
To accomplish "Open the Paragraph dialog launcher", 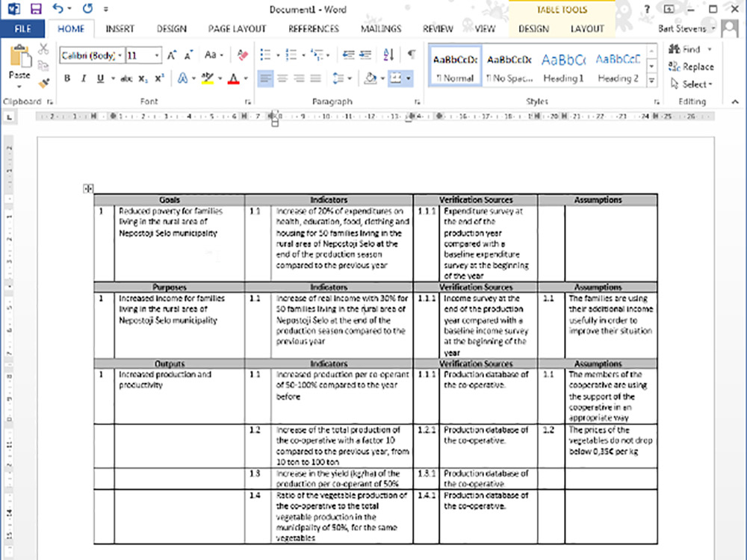I will click(x=417, y=102).
